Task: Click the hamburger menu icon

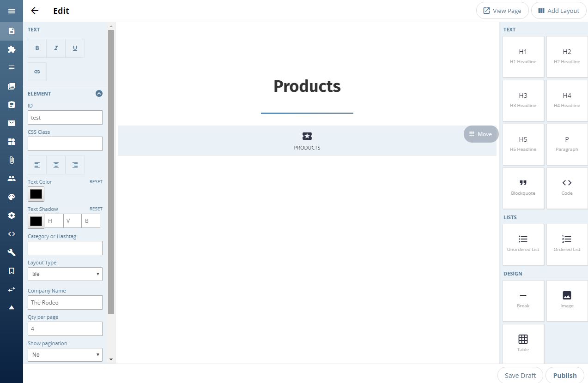Action: pyautogui.click(x=12, y=11)
